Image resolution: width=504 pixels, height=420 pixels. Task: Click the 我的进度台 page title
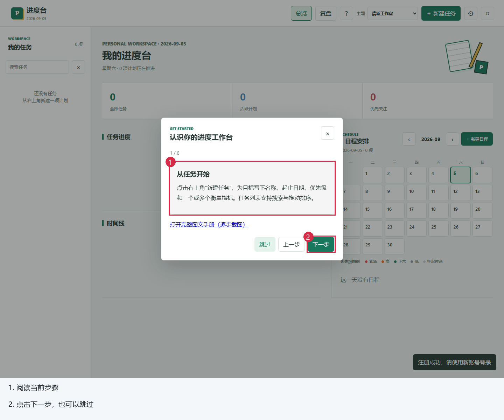(x=127, y=56)
